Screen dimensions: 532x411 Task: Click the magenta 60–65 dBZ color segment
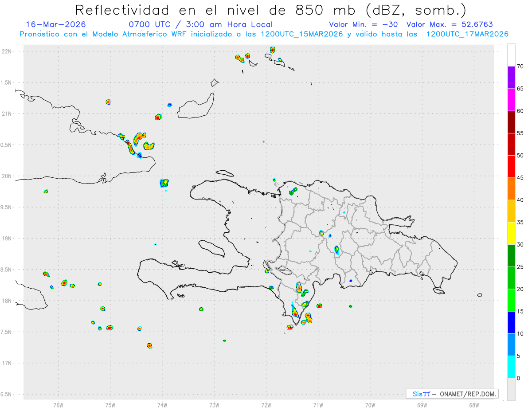coord(511,100)
